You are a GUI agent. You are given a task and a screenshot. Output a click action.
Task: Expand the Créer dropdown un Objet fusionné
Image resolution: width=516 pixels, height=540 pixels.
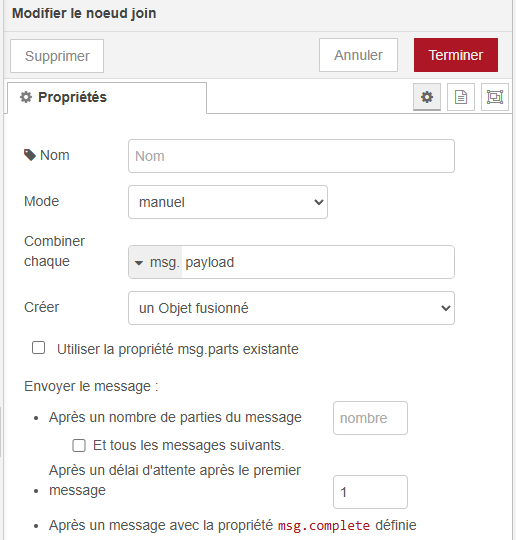(291, 308)
